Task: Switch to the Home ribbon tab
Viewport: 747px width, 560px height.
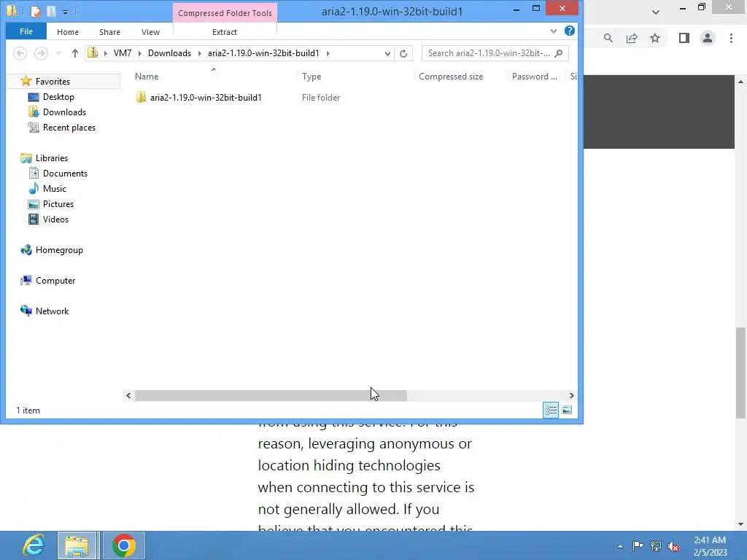Action: (x=68, y=32)
